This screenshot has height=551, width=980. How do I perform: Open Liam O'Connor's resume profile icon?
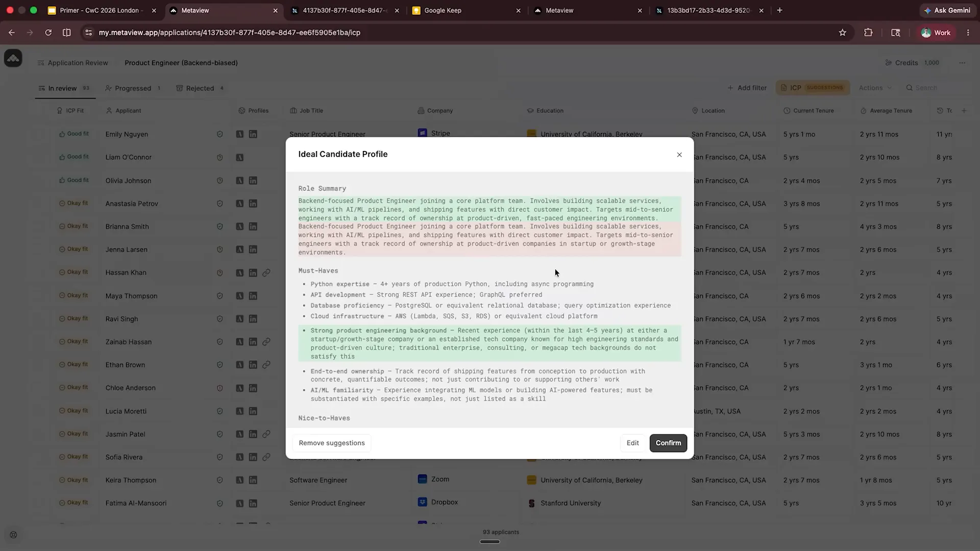239,157
